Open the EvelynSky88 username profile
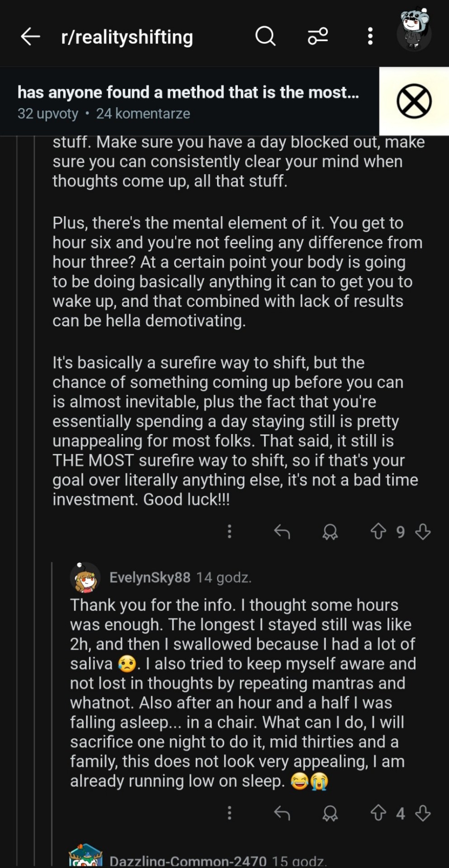 click(150, 578)
